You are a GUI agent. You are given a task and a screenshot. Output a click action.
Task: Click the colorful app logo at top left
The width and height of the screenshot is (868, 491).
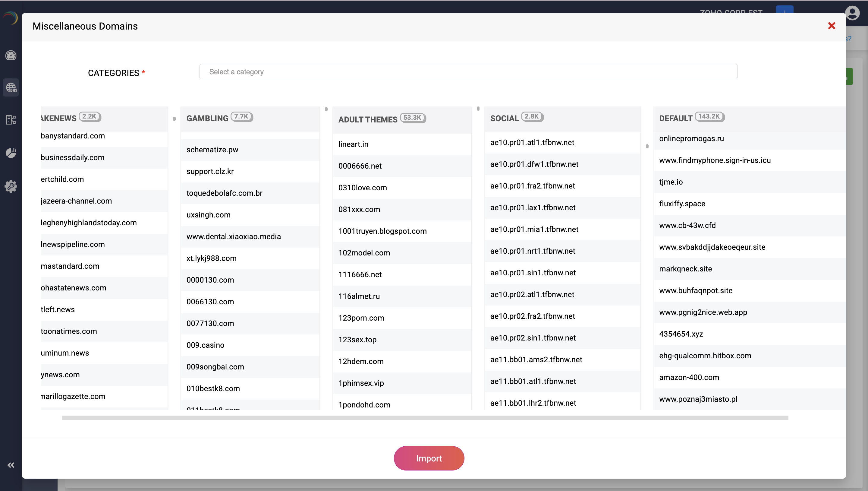click(11, 17)
